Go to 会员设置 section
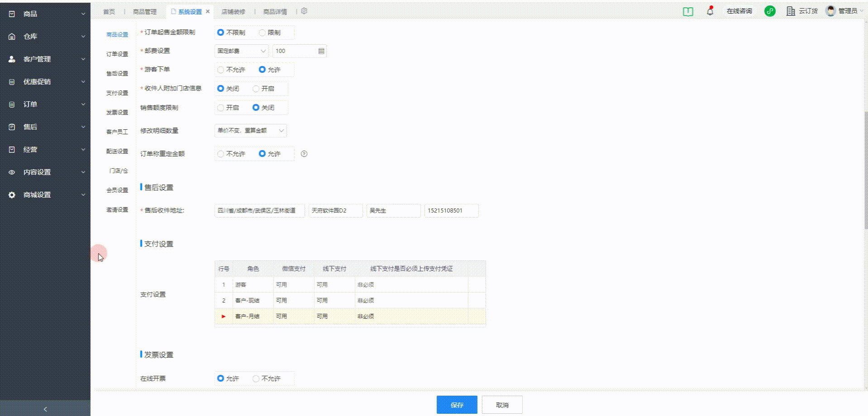Image resolution: width=868 pixels, height=416 pixels. coord(117,190)
